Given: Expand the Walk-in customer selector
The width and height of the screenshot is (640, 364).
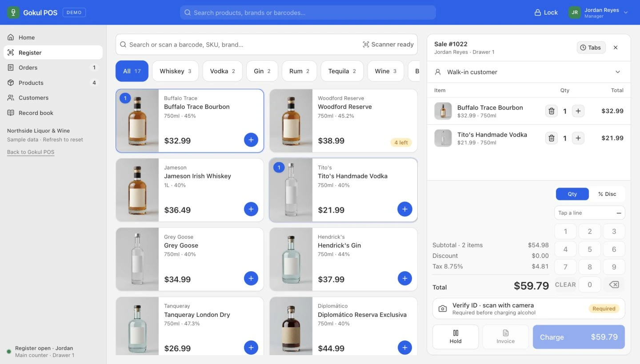Looking at the screenshot, I should click(529, 72).
